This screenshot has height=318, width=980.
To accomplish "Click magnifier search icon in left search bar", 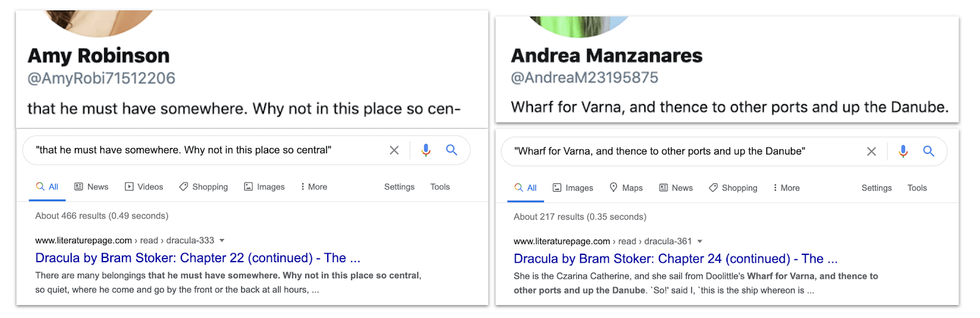I will pyautogui.click(x=451, y=150).
